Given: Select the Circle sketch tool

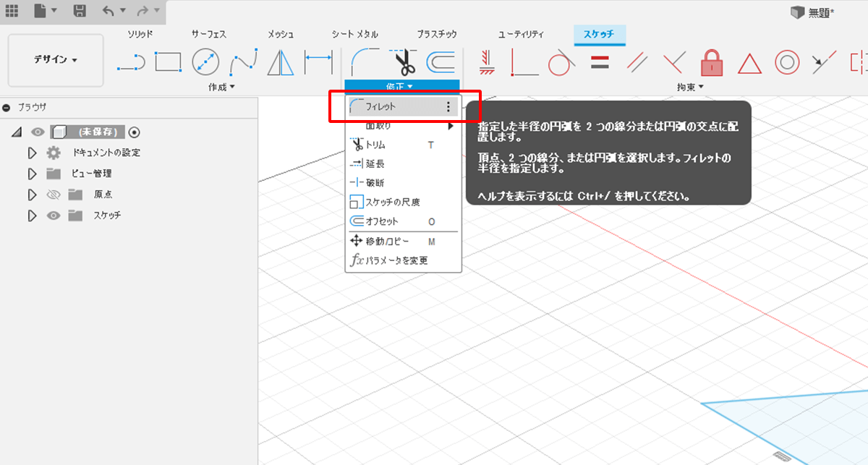Looking at the screenshot, I should (206, 62).
